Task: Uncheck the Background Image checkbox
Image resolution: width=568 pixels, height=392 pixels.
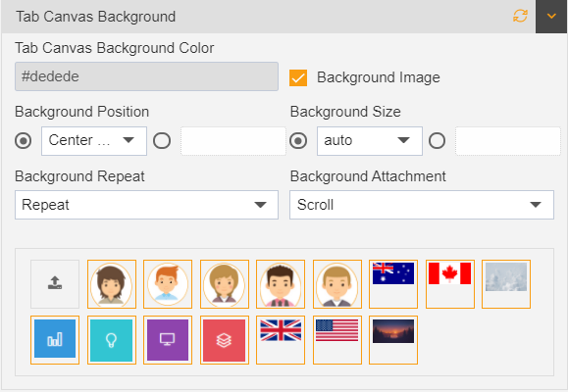Action: (298, 77)
